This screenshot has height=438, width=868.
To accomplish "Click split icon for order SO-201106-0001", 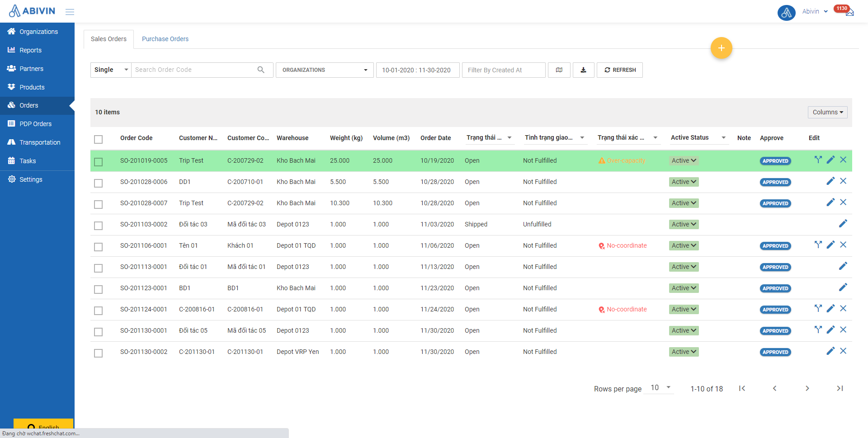I will tap(818, 245).
